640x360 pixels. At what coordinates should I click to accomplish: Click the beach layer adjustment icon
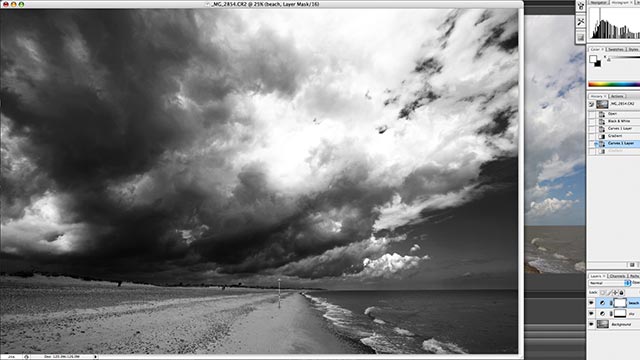click(602, 303)
